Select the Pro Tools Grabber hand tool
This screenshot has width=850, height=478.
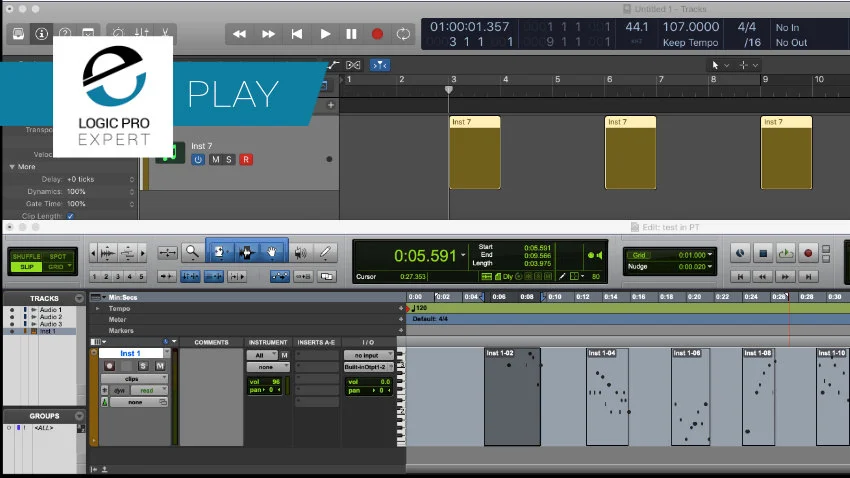point(272,252)
